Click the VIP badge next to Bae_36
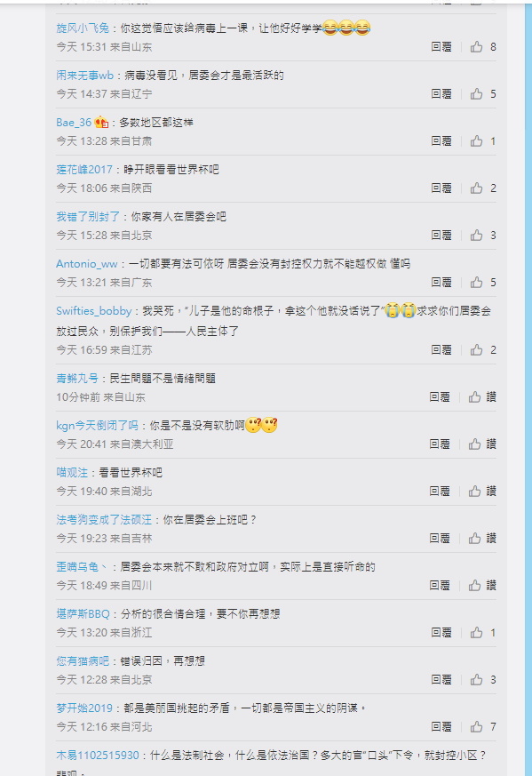532x776 pixels. [x=101, y=122]
